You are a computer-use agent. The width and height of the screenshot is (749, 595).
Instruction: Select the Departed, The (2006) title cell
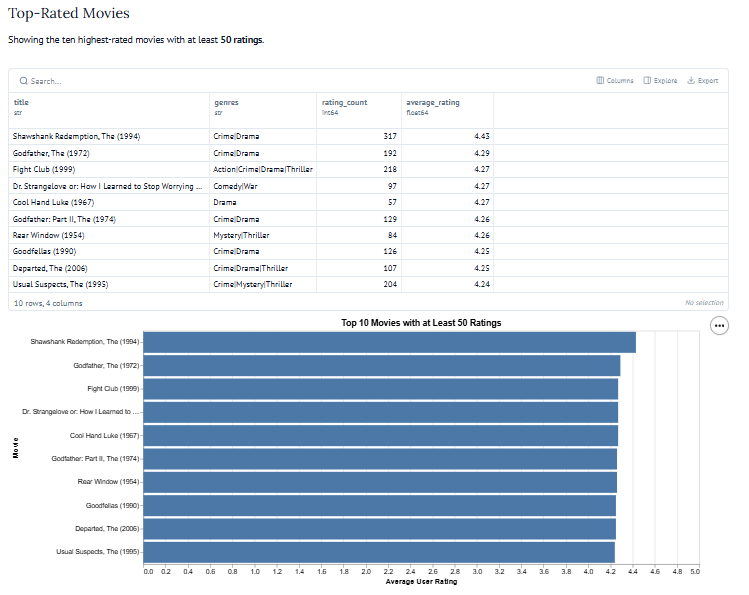[x=109, y=268]
